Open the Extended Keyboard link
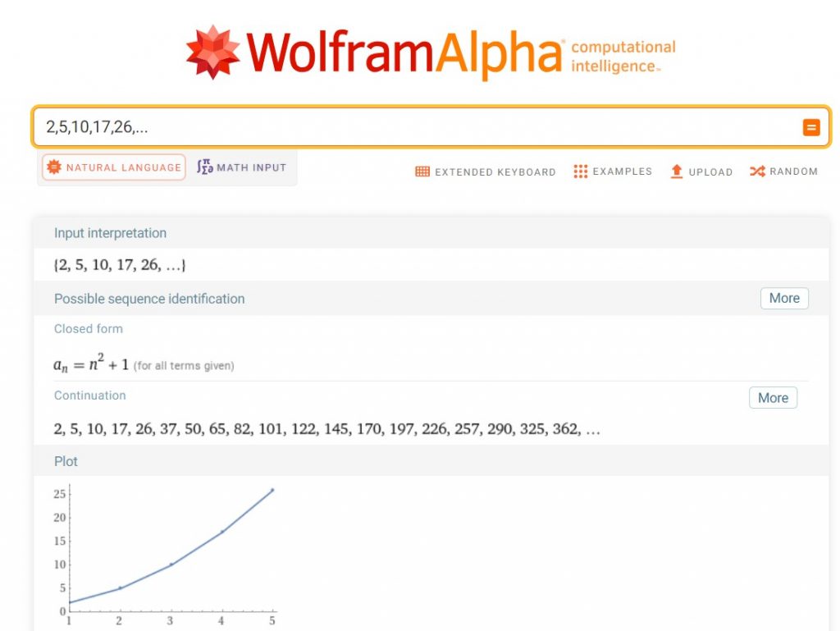The image size is (840, 631). click(x=486, y=171)
